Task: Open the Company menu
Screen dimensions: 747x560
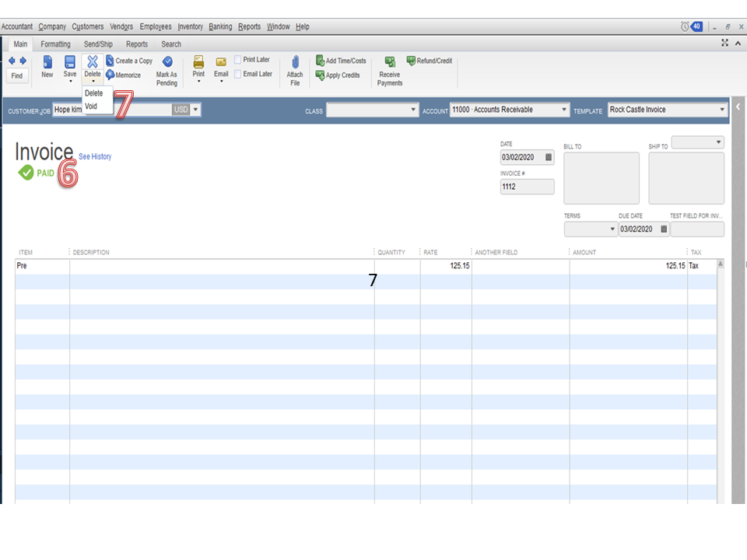Action: coord(52,26)
